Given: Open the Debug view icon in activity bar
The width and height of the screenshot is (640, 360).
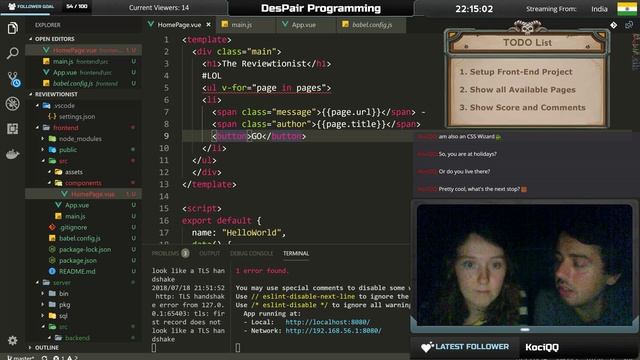Looking at the screenshot, I should pos(13,104).
